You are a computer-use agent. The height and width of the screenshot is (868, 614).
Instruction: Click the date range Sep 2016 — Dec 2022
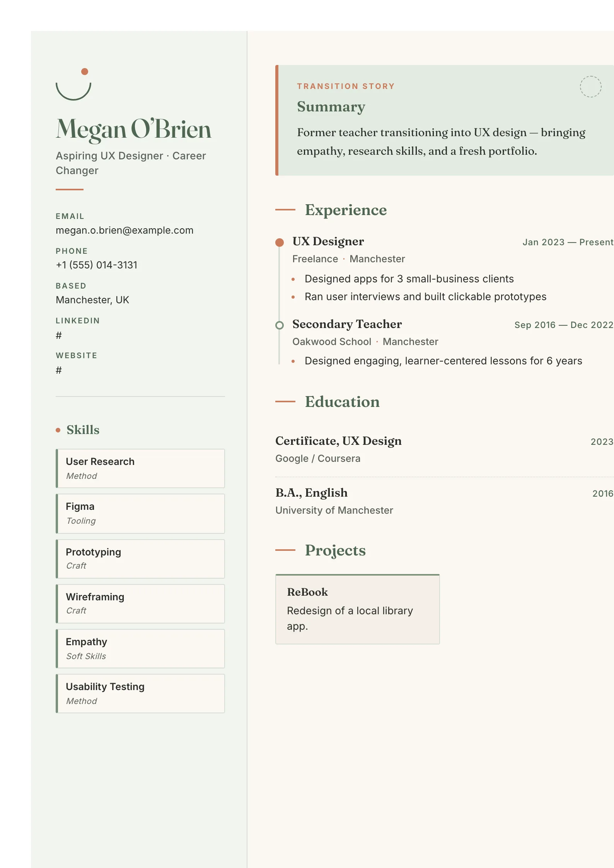click(564, 325)
